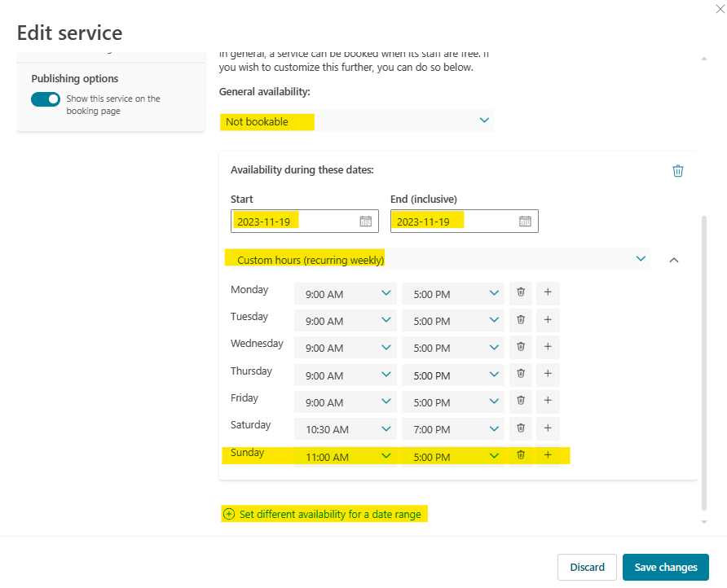727x588 pixels.
Task: Collapse the custom hours section with chevron
Action: tap(674, 258)
